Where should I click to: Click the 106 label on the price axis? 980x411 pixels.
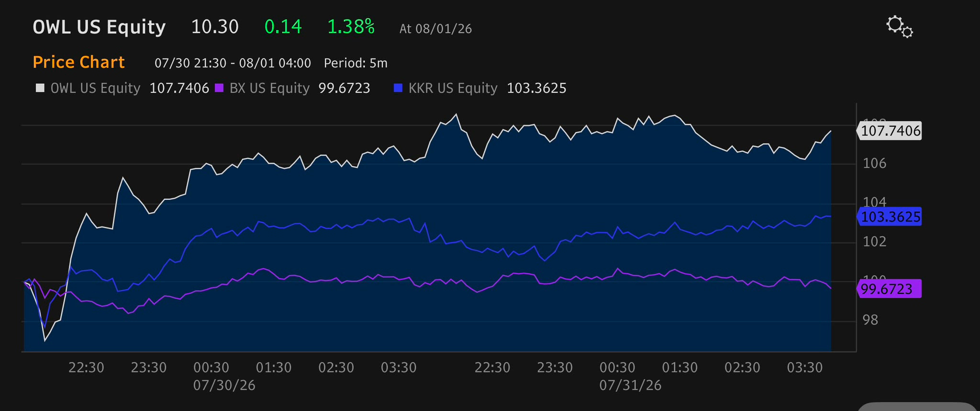pyautogui.click(x=875, y=163)
